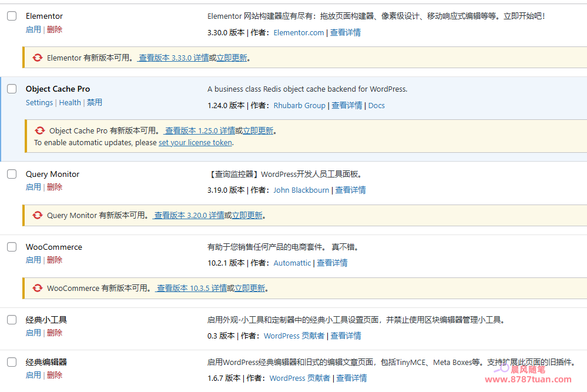This screenshot has height=392, width=587.
Task: Click the red update icon in Elementor's notice
Action: 37,57
